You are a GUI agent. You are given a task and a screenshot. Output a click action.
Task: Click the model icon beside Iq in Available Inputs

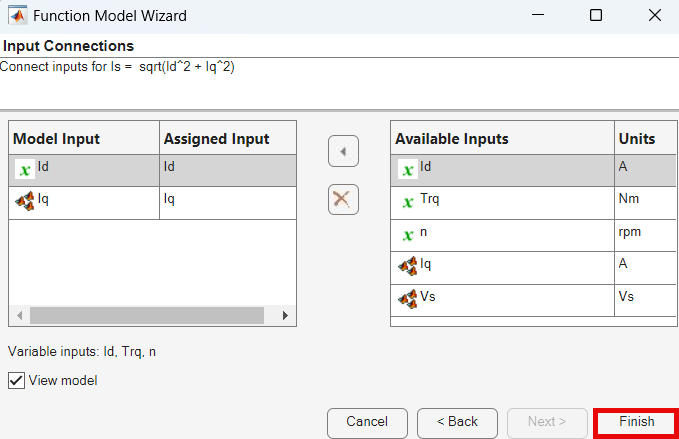pos(407,266)
